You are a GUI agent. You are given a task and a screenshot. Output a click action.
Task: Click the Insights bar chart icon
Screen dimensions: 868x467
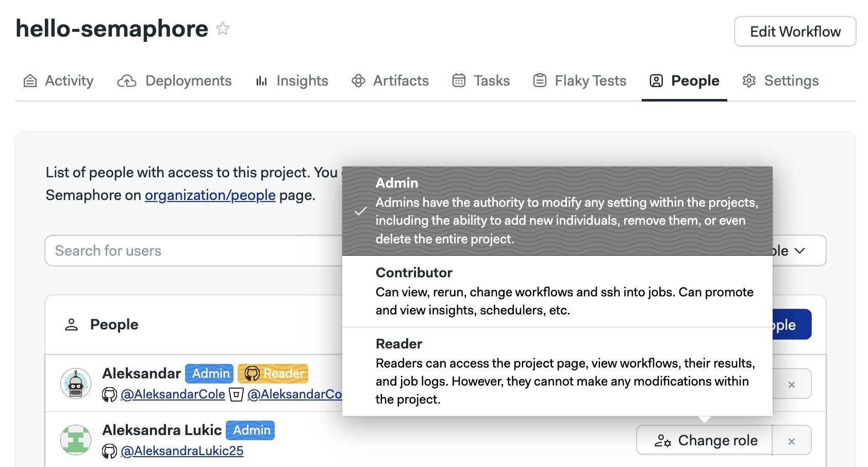(261, 81)
